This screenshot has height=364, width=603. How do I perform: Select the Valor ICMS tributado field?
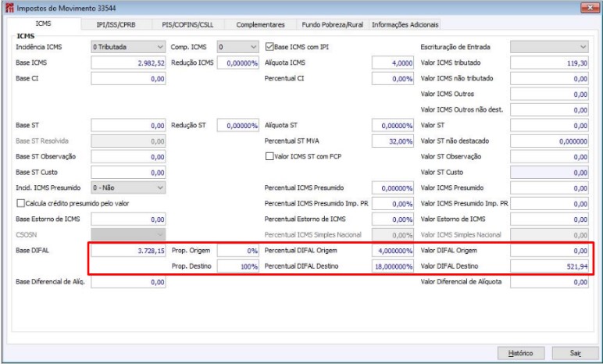click(549, 62)
